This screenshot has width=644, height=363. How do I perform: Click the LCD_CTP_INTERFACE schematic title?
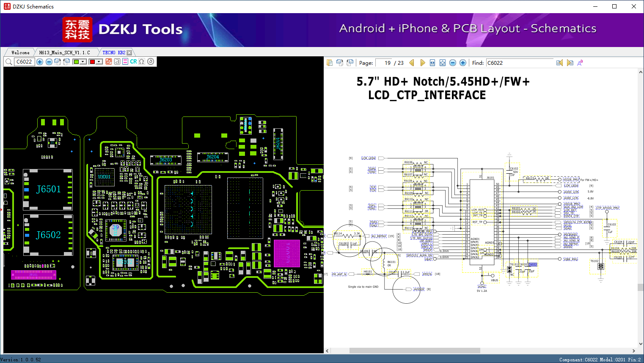pos(427,95)
